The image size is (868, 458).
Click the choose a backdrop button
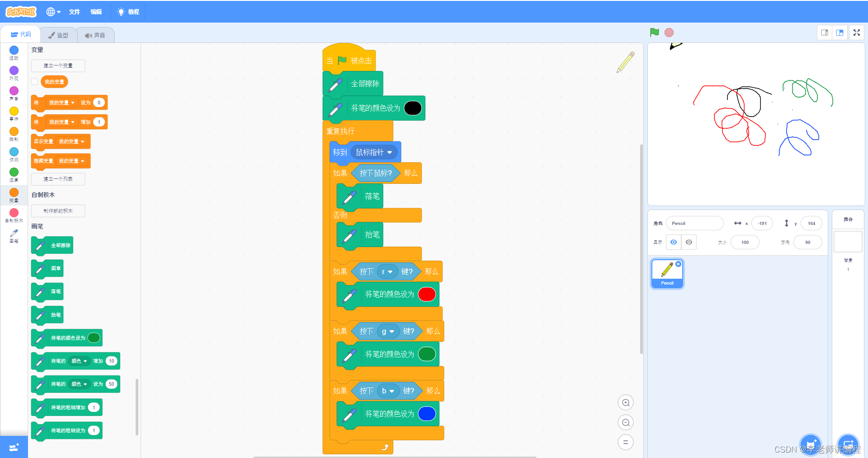[x=848, y=444]
